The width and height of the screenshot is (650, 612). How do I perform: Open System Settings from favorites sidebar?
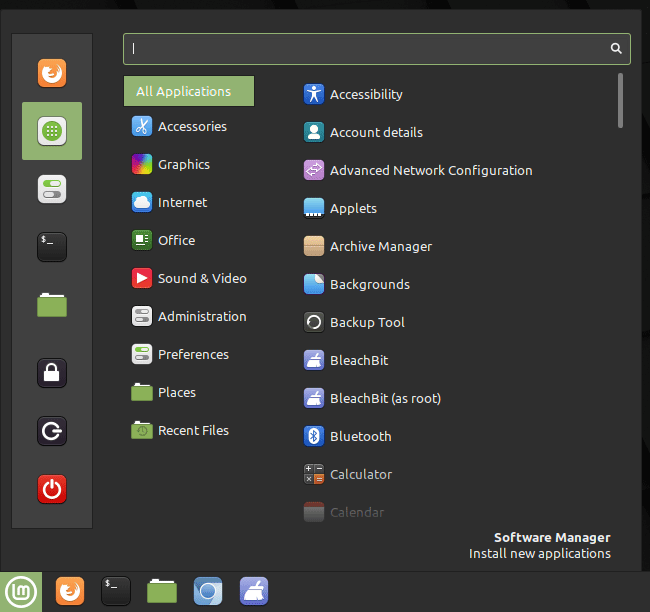tap(52, 189)
